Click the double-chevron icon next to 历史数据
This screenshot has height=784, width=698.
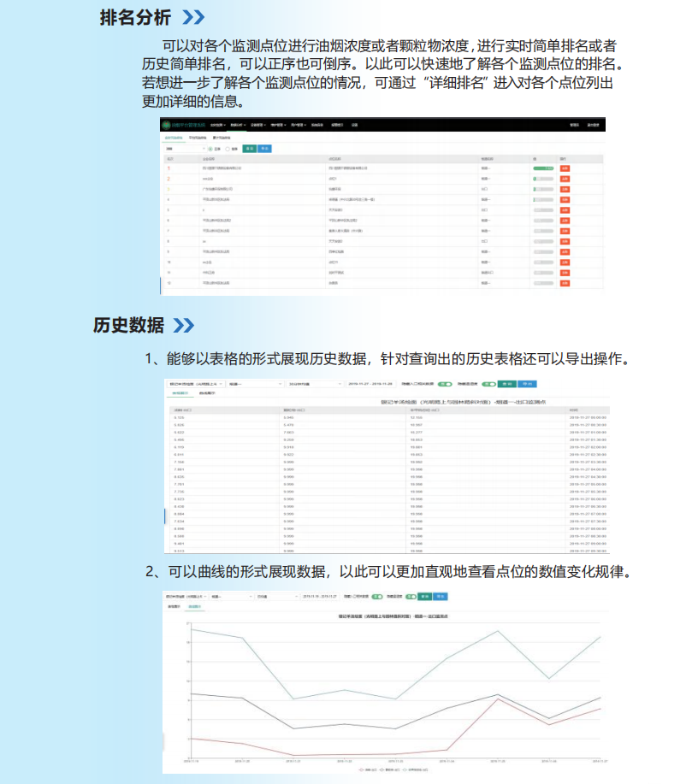183,325
